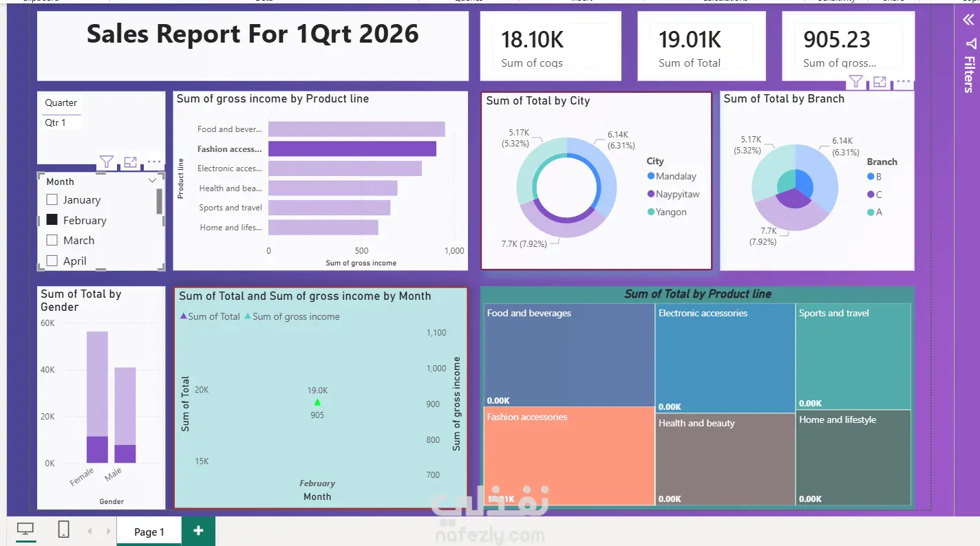Open the Filters pane funnel icon
This screenshot has width=980, height=546.
coord(970,44)
